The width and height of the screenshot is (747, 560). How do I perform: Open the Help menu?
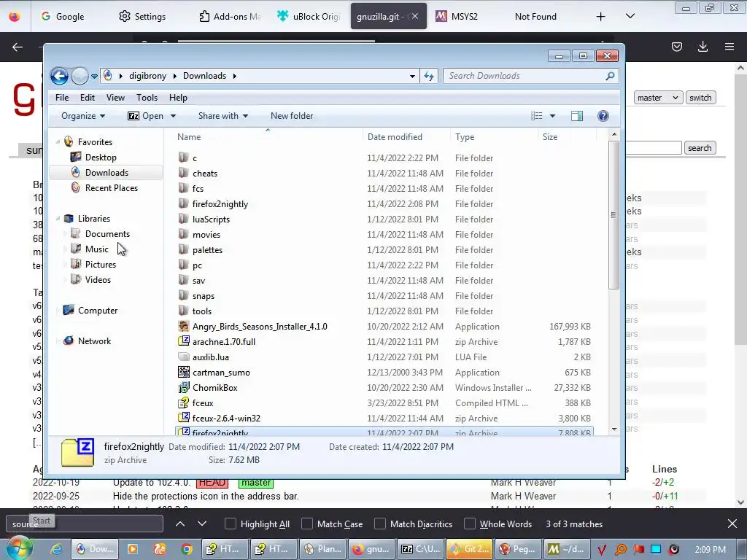[178, 98]
